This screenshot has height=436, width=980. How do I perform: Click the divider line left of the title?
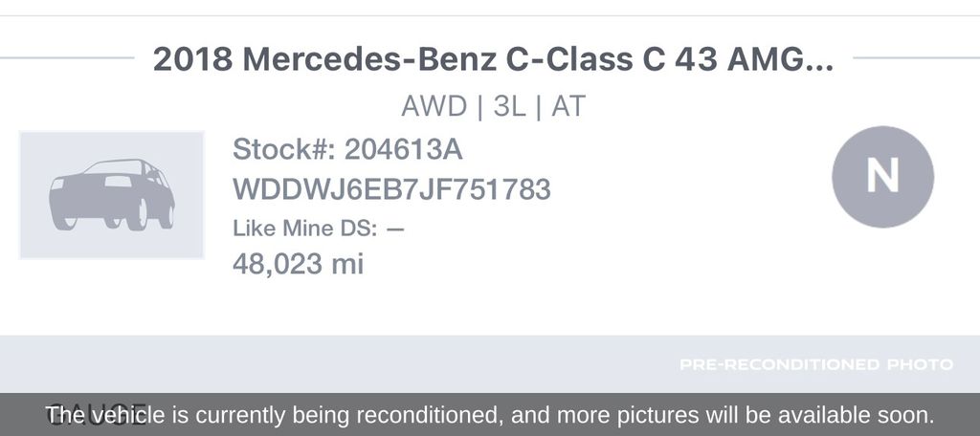click(x=67, y=57)
